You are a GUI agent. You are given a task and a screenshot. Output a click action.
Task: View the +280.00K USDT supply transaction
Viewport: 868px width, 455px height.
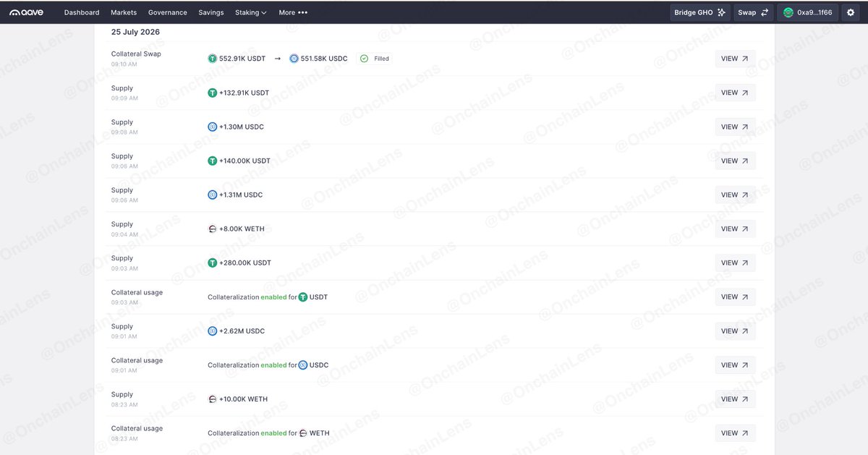(x=735, y=263)
